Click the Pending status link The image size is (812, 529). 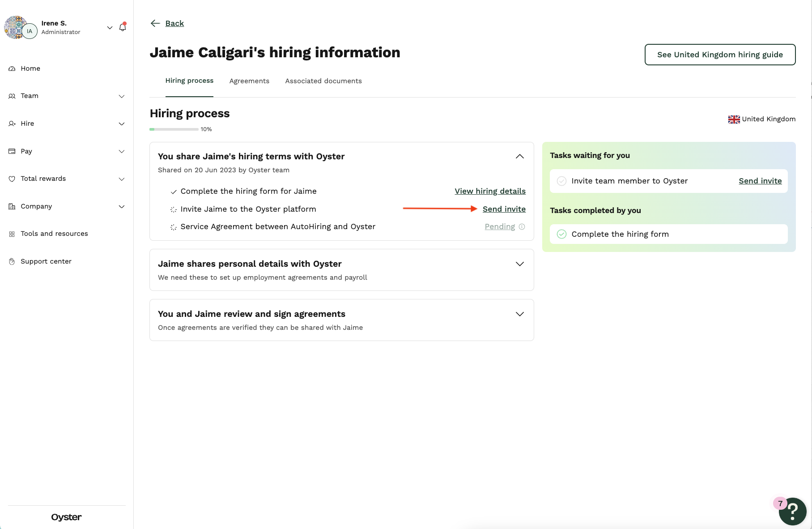(x=500, y=226)
